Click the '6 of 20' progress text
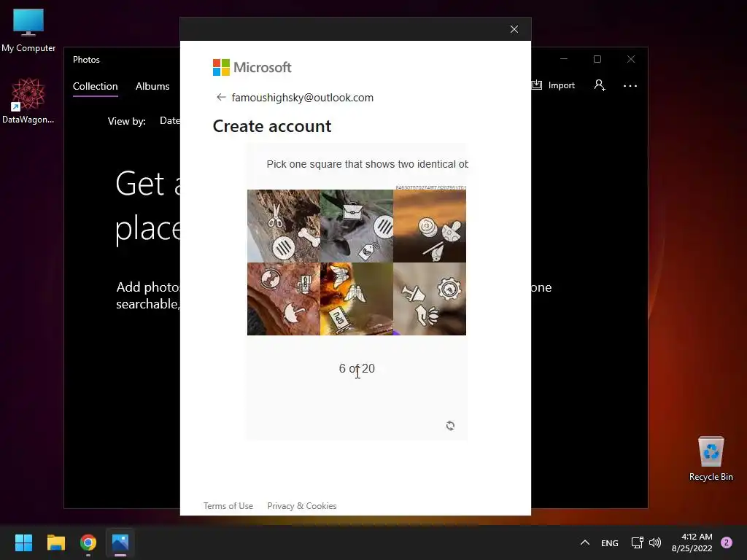 (357, 368)
